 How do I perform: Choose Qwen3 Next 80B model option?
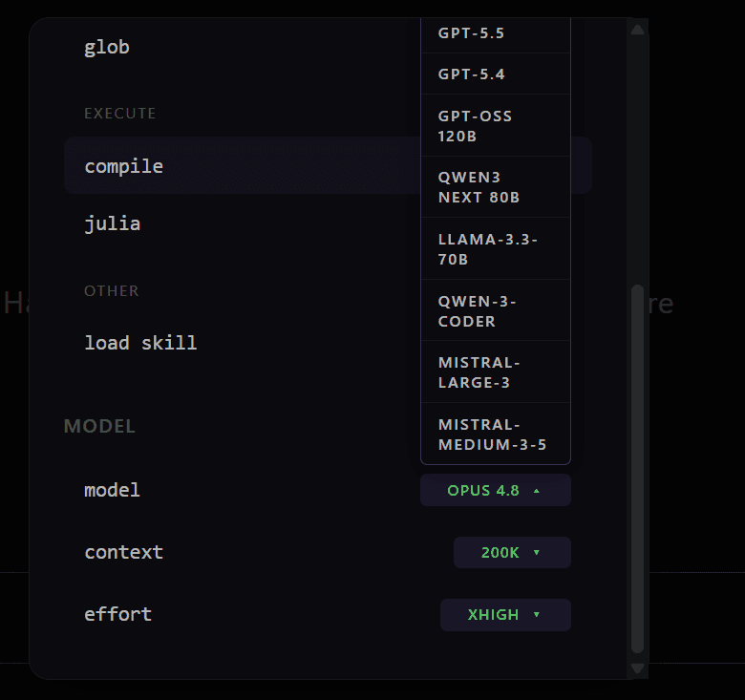(496, 187)
